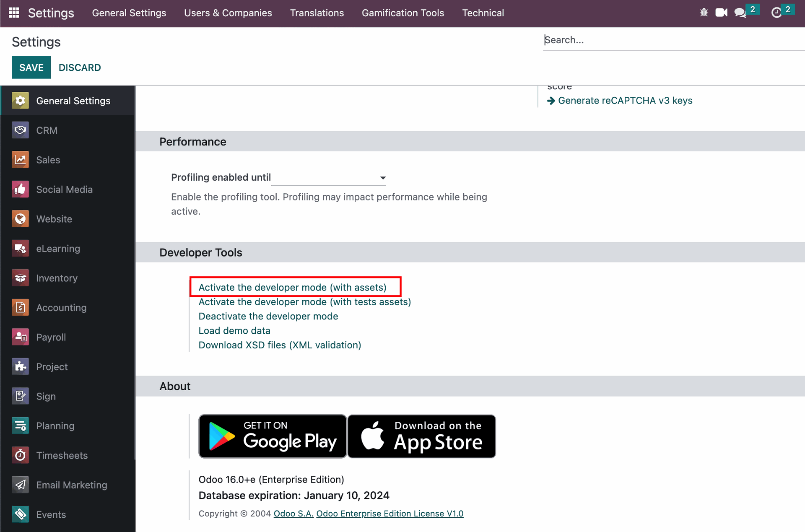Click the Odoo 16.0+e (Enterprise Edition) text
Image resolution: width=805 pixels, height=532 pixels.
(x=271, y=480)
